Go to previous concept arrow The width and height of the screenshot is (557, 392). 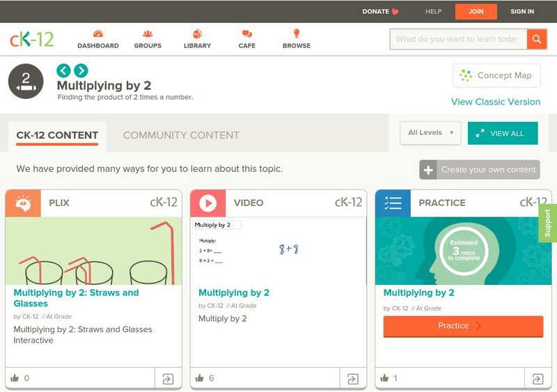point(63,71)
